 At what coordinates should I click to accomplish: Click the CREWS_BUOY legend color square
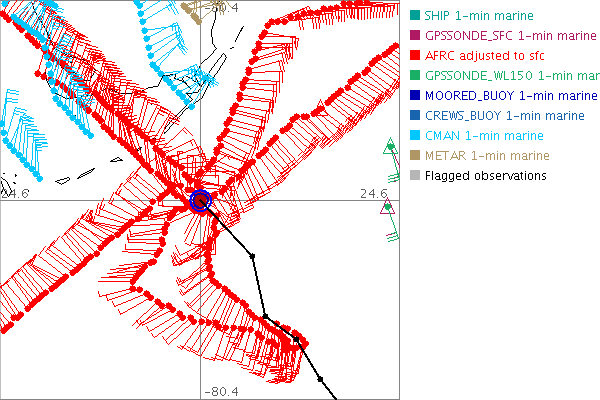click(x=414, y=115)
